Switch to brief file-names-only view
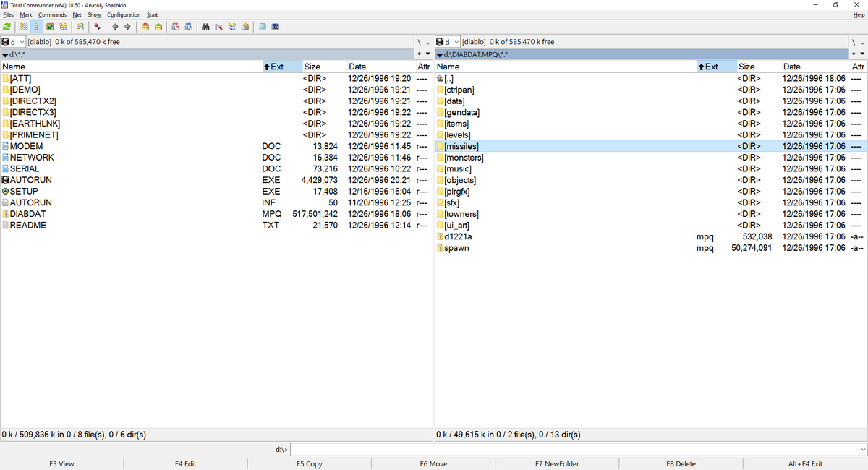The width and height of the screenshot is (868, 470). (24, 27)
